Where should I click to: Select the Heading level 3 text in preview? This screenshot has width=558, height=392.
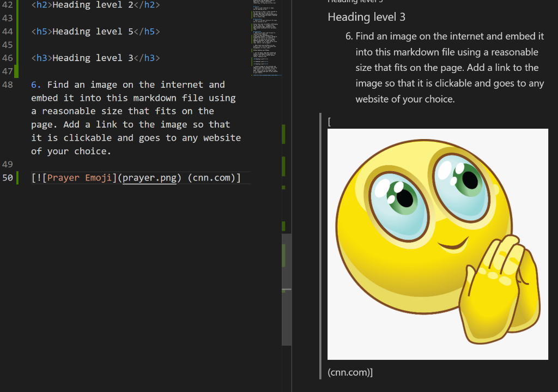366,17
